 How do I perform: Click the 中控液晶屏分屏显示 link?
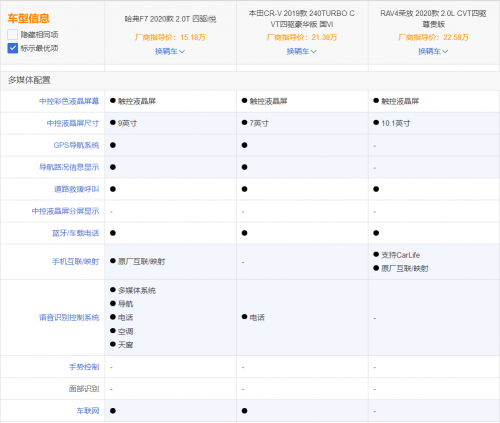[65, 211]
